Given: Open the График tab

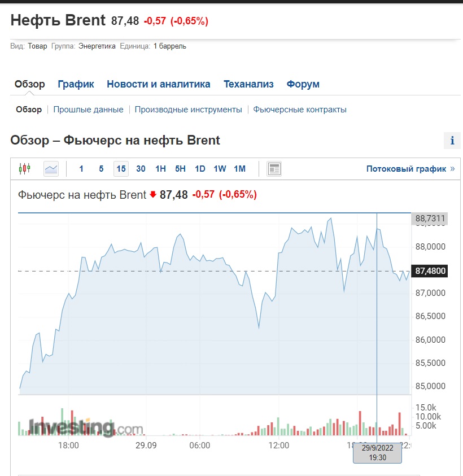Looking at the screenshot, I should (76, 84).
